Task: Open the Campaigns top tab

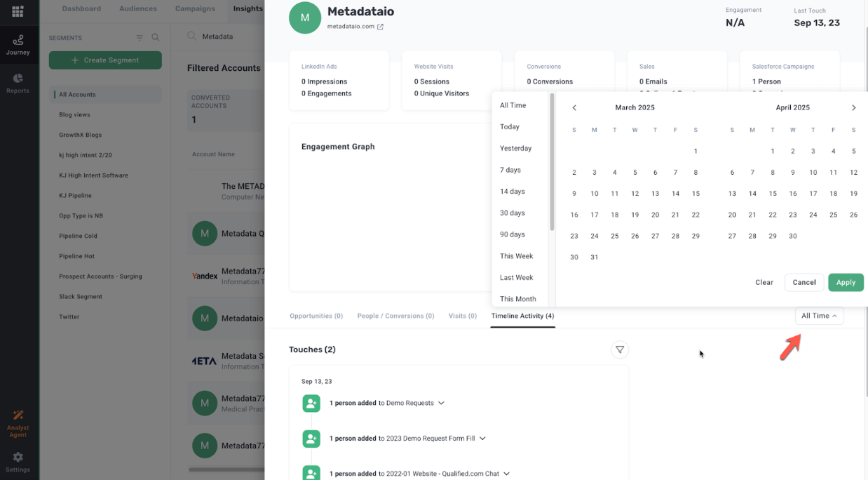Action: pyautogui.click(x=195, y=8)
